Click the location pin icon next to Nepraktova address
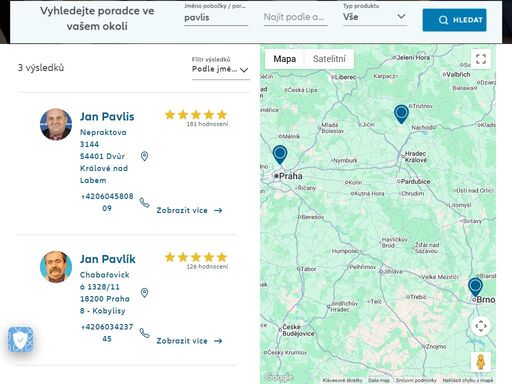Screen dimensions: 512x384 pos(144,156)
